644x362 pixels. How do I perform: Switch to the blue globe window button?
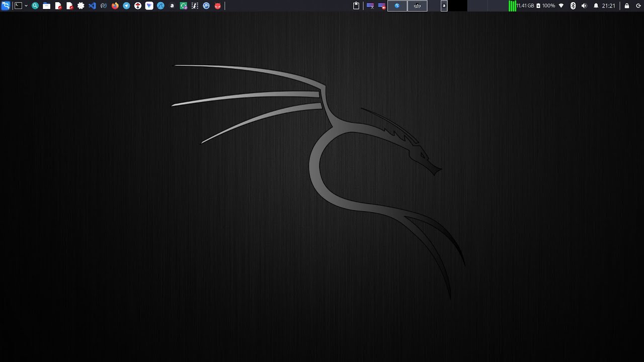[397, 6]
